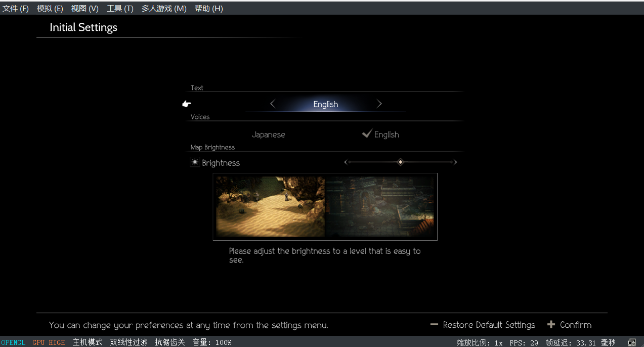Click the desert map preview thumbnail
The image size is (644, 347).
[270, 206]
